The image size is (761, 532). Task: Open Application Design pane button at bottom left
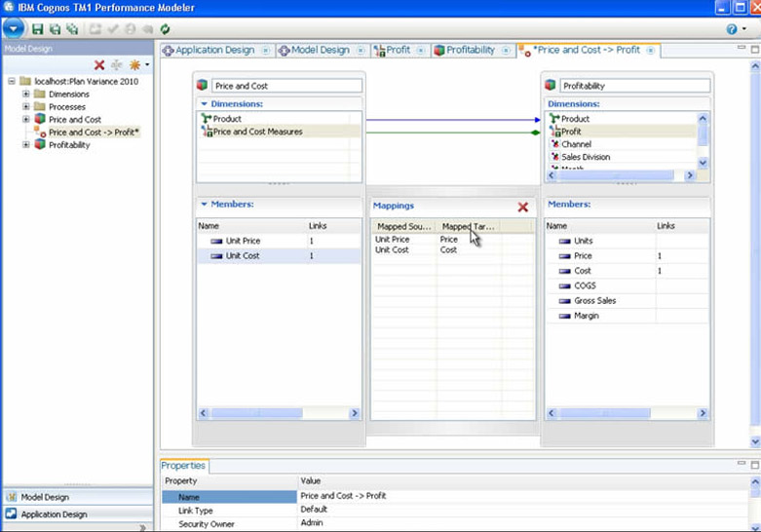pos(78,514)
